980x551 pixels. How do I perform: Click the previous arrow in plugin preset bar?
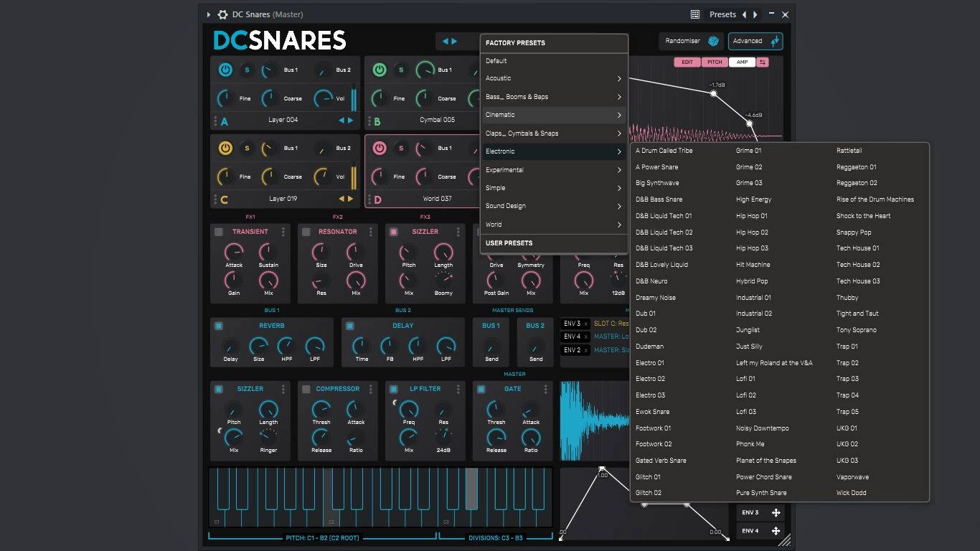[445, 41]
